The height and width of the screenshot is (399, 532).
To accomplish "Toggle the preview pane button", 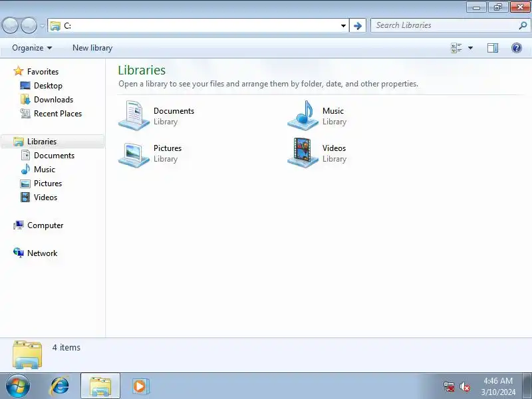I will click(493, 48).
